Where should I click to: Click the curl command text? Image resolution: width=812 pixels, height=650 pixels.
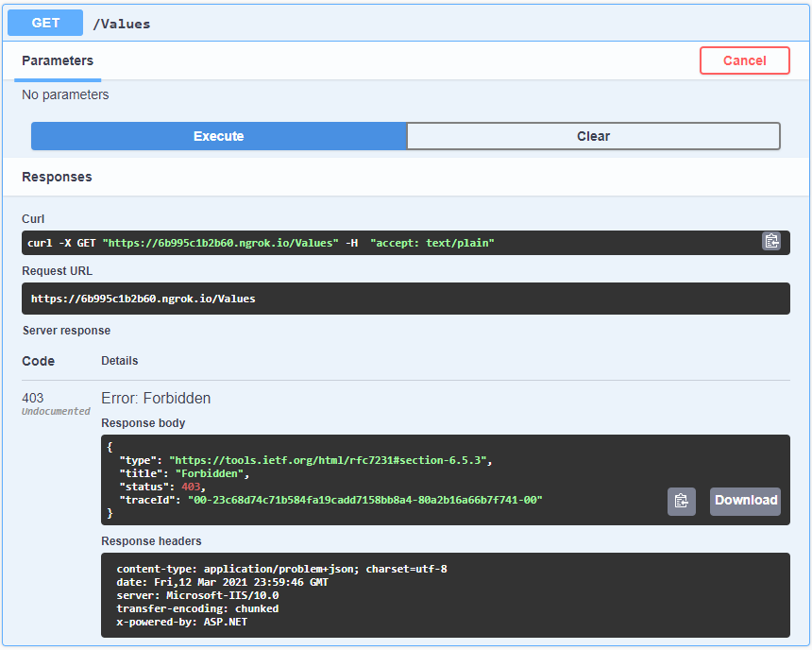point(261,243)
